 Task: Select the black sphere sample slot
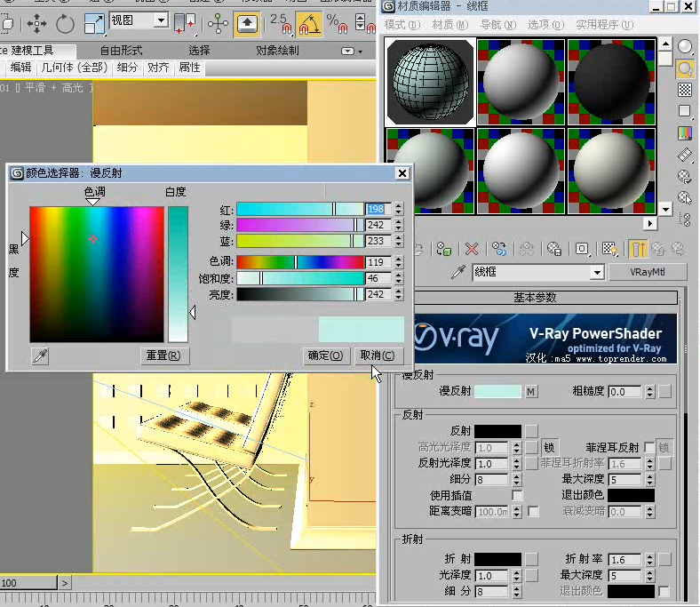coord(611,82)
